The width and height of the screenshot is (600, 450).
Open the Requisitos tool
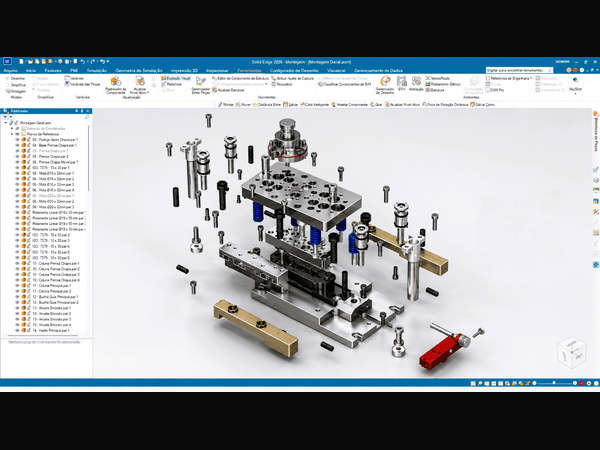(282, 84)
